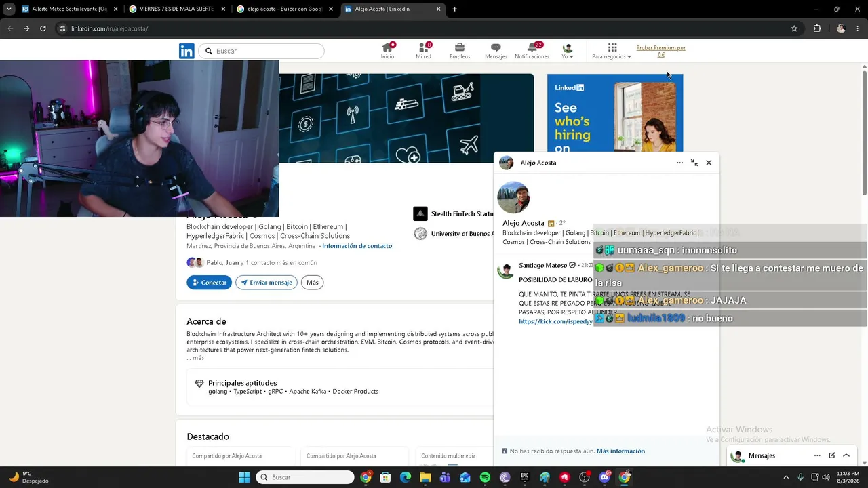868x488 pixels.
Task: Collapse the Alejo Acosta chat window
Action: click(x=694, y=163)
